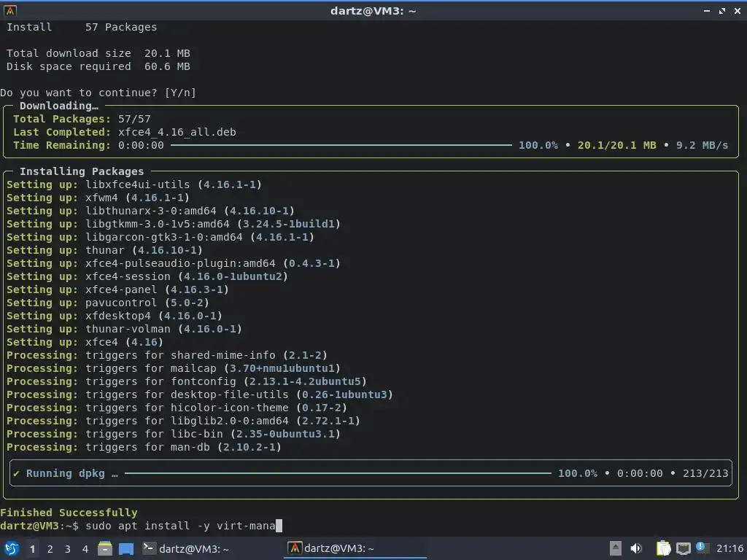Click the 'Downloading…' heading

click(58, 106)
